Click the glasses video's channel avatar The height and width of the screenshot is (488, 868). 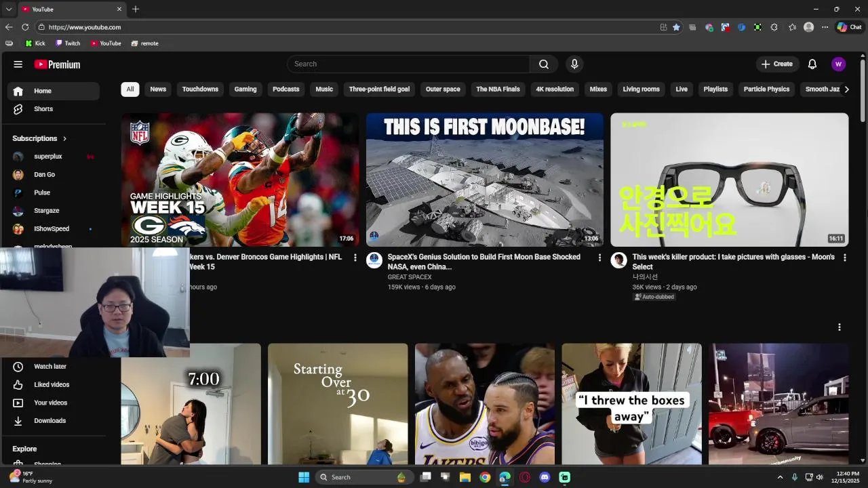pos(618,260)
